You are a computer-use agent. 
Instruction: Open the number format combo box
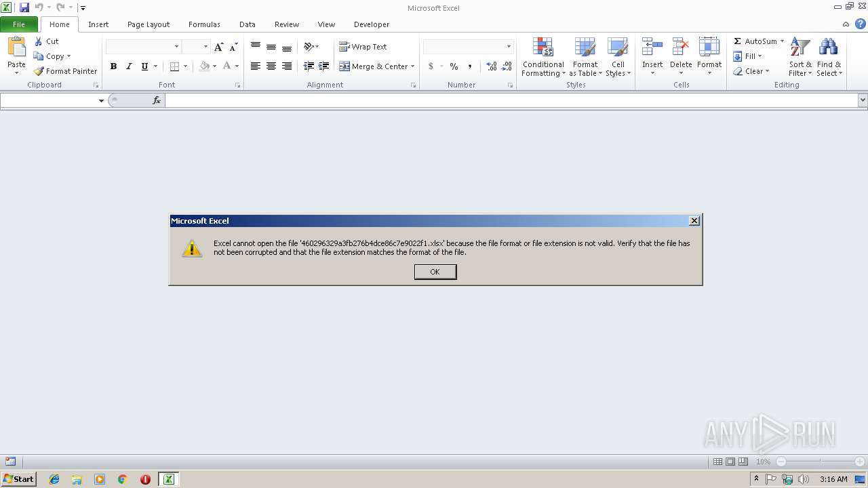tap(468, 47)
